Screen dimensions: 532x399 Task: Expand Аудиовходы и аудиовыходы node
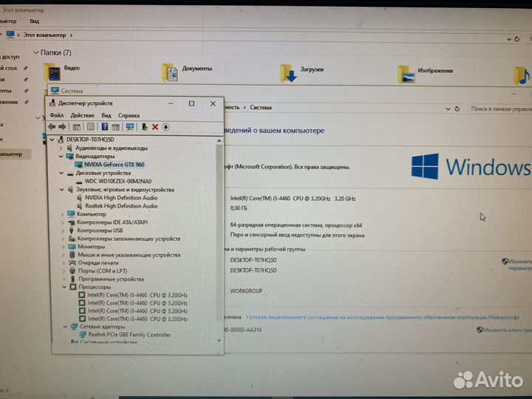click(x=61, y=149)
